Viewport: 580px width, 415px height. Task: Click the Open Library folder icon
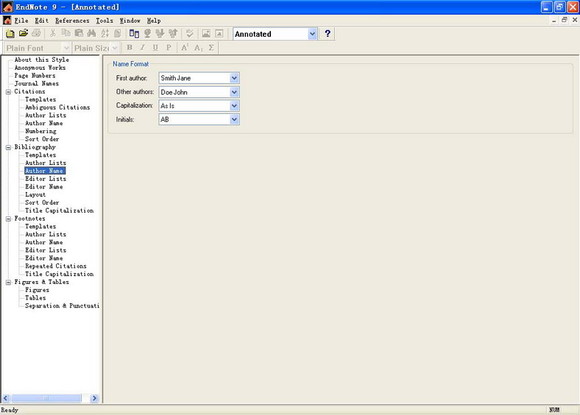pyautogui.click(x=23, y=34)
